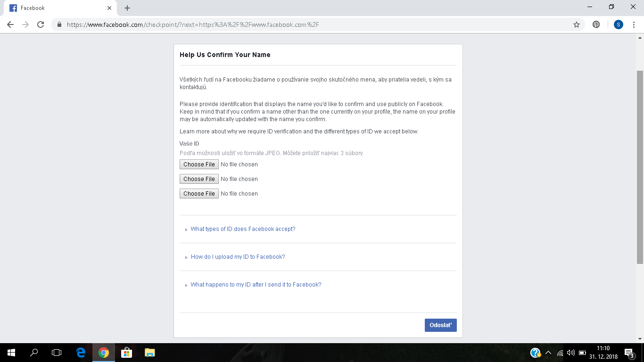
Task: Expand 'What types of ID does Facebook accept?'
Action: 243,229
